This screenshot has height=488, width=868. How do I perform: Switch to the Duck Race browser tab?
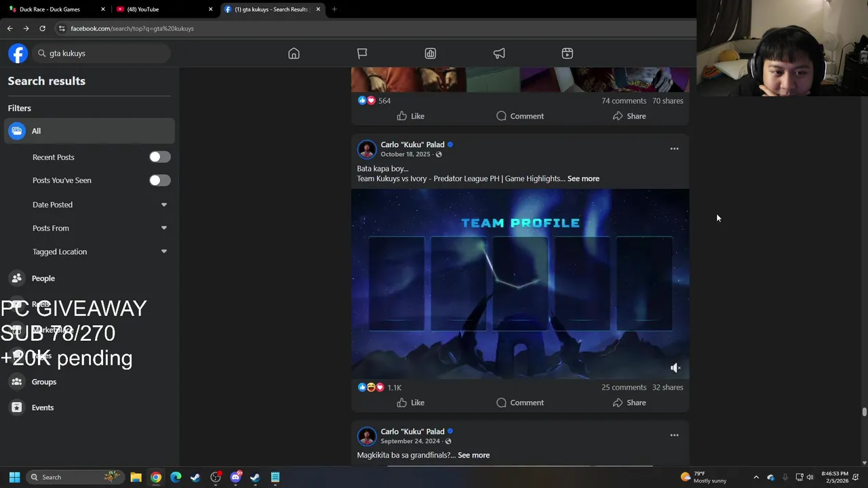56,9
